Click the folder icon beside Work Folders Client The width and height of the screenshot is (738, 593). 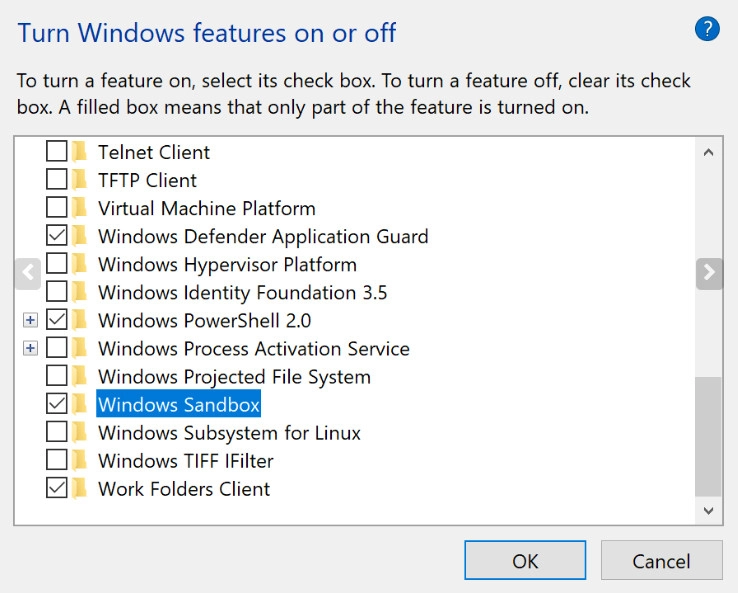[x=80, y=489]
